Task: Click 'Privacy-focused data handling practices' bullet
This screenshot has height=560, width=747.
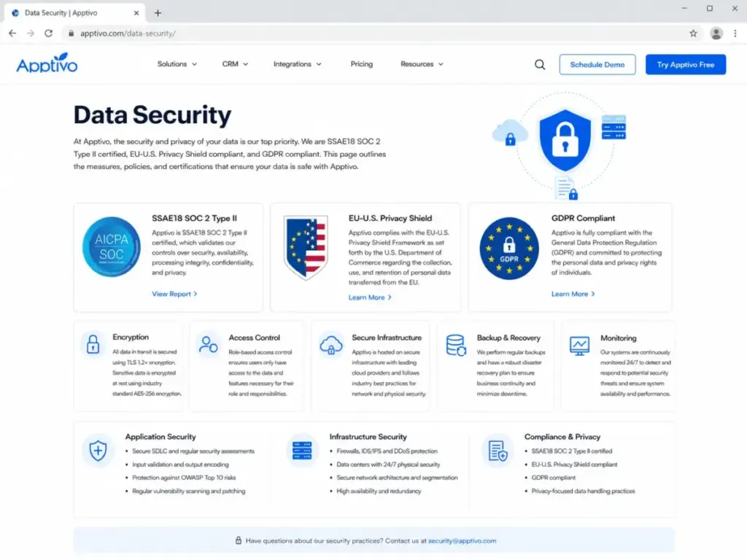Action: tap(583, 491)
